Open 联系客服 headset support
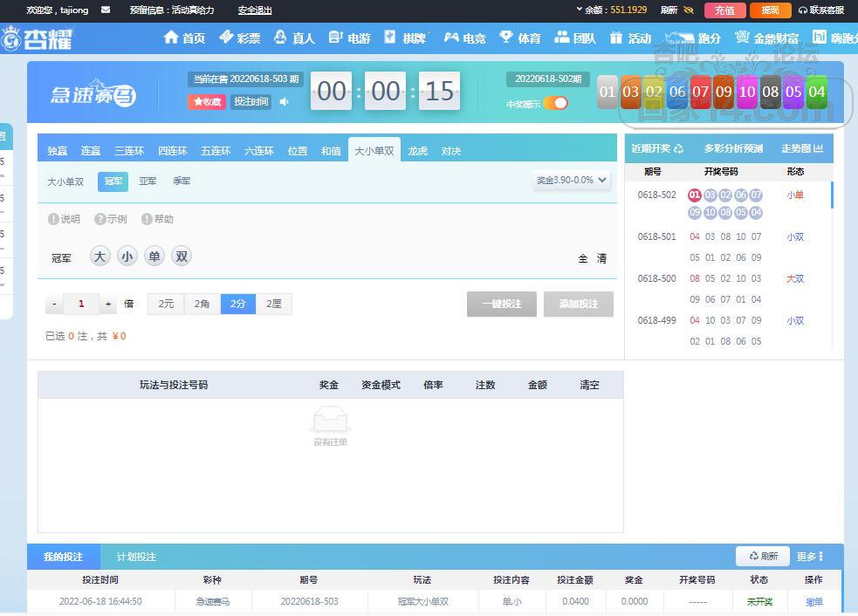 821,10
